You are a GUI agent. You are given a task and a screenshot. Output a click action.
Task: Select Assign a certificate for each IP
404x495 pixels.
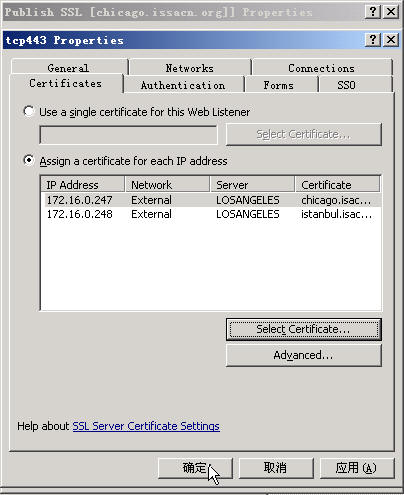point(29,160)
